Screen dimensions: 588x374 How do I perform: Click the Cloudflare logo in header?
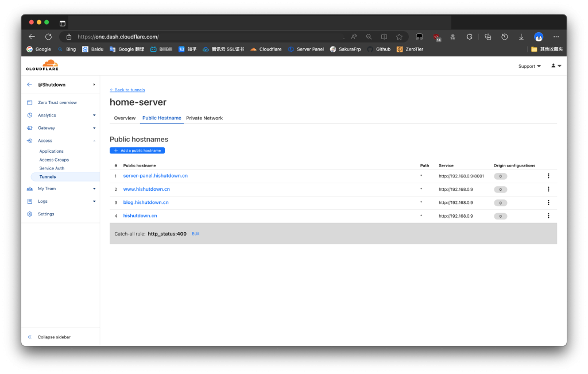42,65
